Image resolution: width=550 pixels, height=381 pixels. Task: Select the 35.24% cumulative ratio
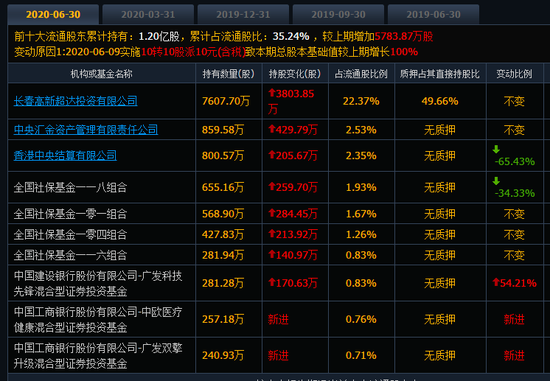point(291,36)
